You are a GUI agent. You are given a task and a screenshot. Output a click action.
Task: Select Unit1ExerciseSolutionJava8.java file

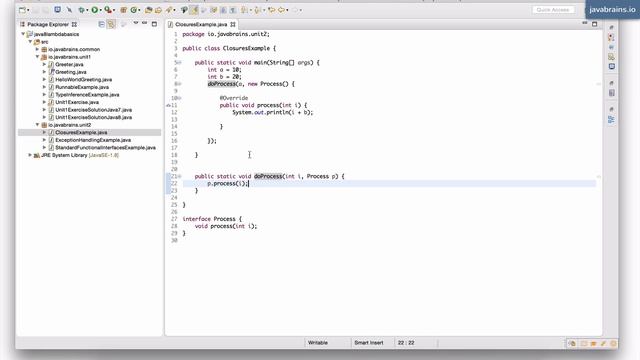93,117
